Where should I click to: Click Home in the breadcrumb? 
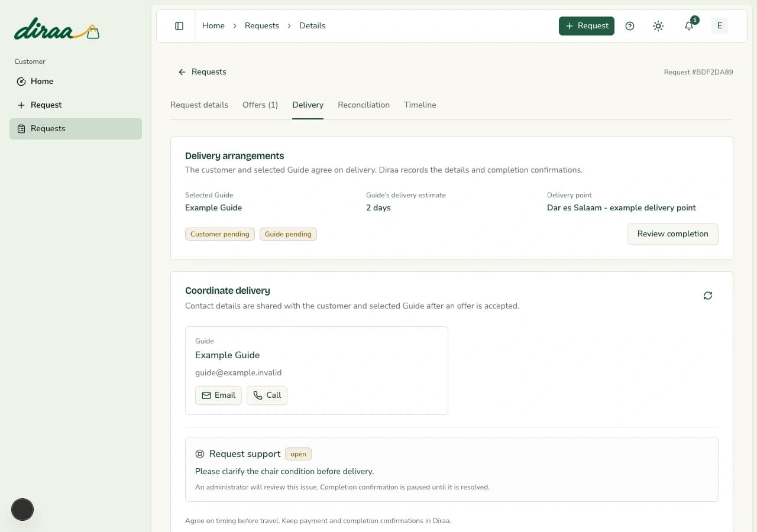[x=213, y=26]
